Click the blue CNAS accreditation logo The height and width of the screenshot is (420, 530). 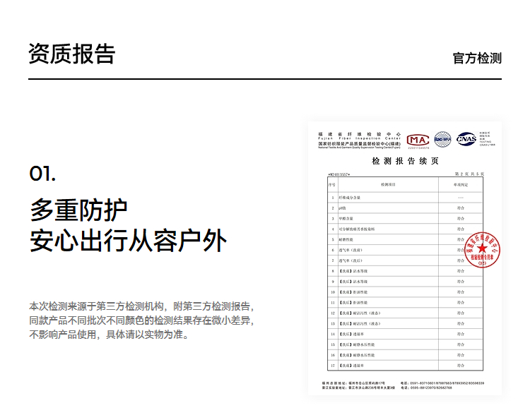[466, 139]
